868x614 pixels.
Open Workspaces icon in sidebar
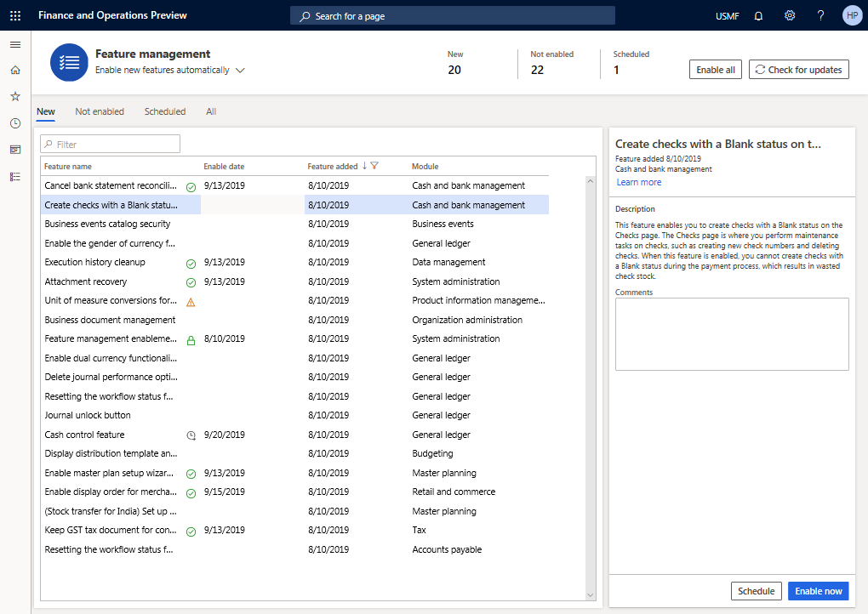coord(15,150)
